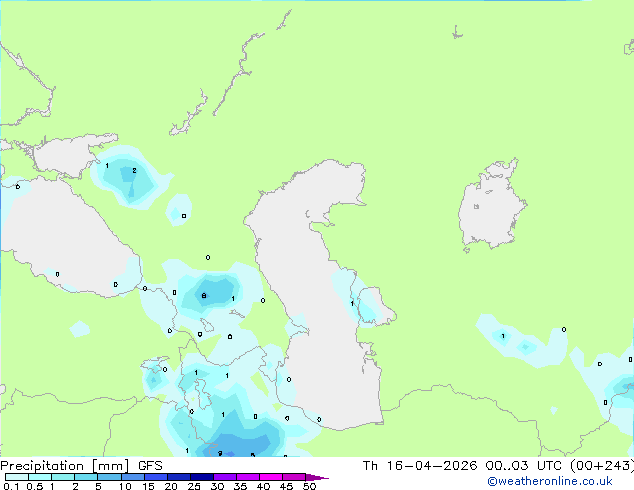634x490 pixels.
Task: Click the legend label 50
Action: click(309, 486)
